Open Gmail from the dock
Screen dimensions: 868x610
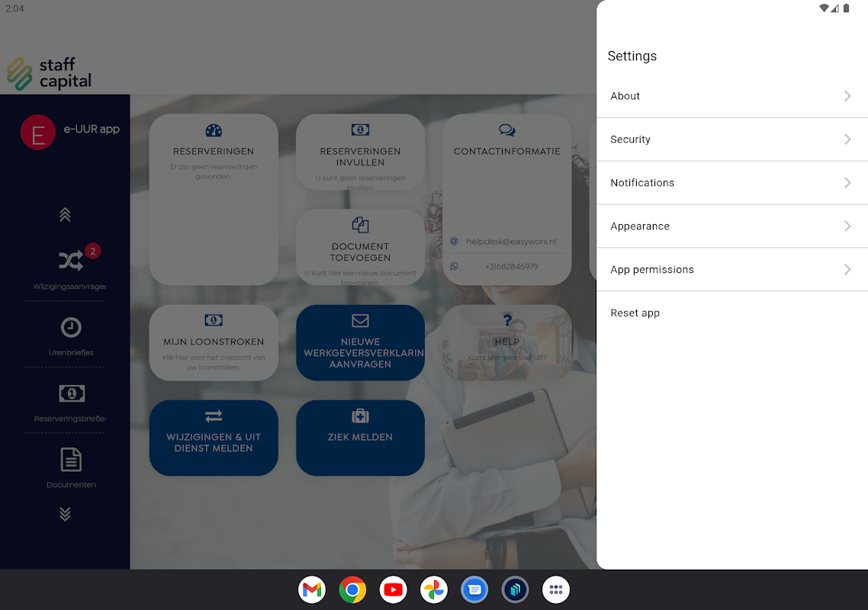coord(312,589)
